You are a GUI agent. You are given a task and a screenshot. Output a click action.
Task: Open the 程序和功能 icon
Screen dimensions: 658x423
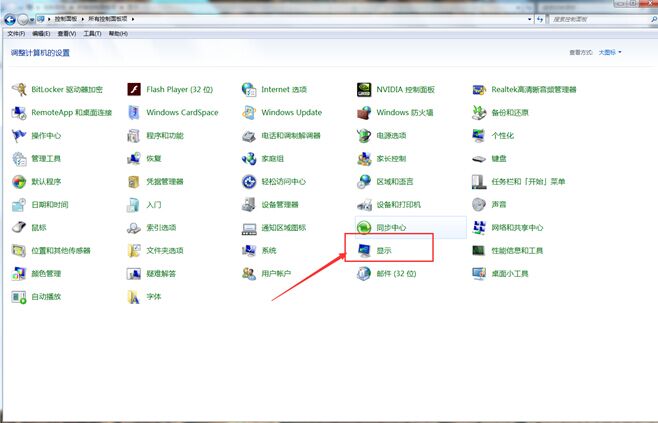tap(134, 136)
